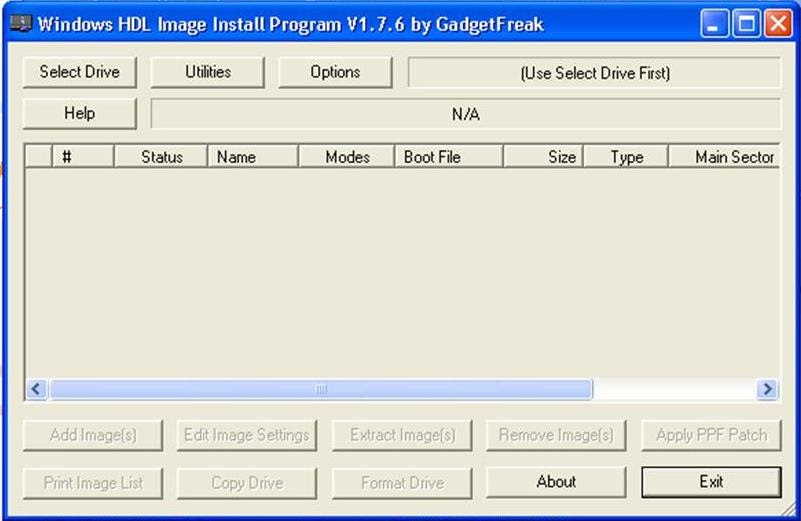Click the horizontal scrollbar right arrow

[x=767, y=389]
